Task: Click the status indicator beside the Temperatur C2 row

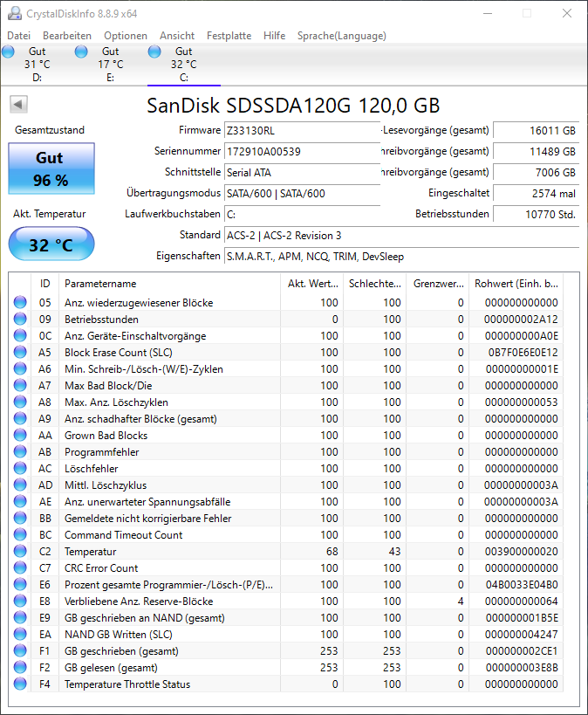Action: tap(19, 551)
